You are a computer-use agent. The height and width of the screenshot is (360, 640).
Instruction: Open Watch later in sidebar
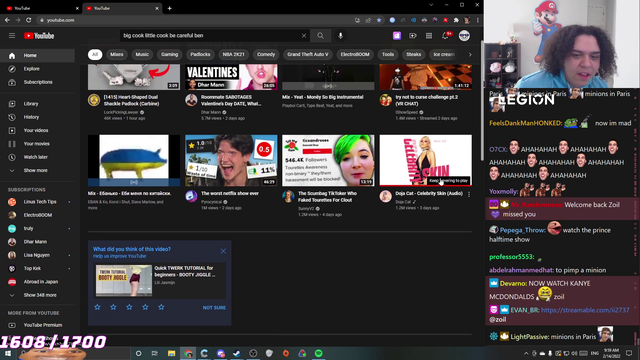coord(37,157)
